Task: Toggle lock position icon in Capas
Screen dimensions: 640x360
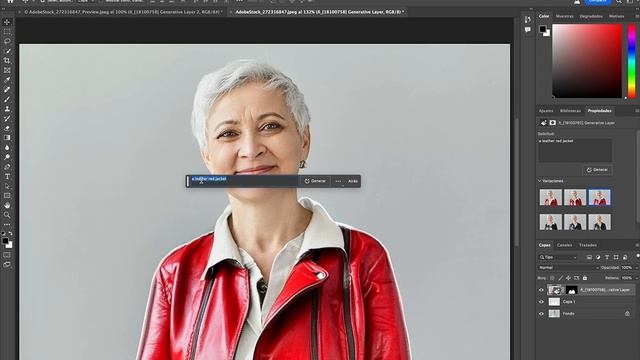Action: coord(568,278)
